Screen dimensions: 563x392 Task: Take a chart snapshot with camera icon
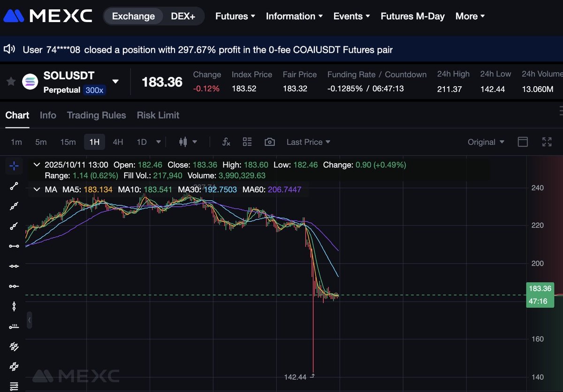click(269, 142)
